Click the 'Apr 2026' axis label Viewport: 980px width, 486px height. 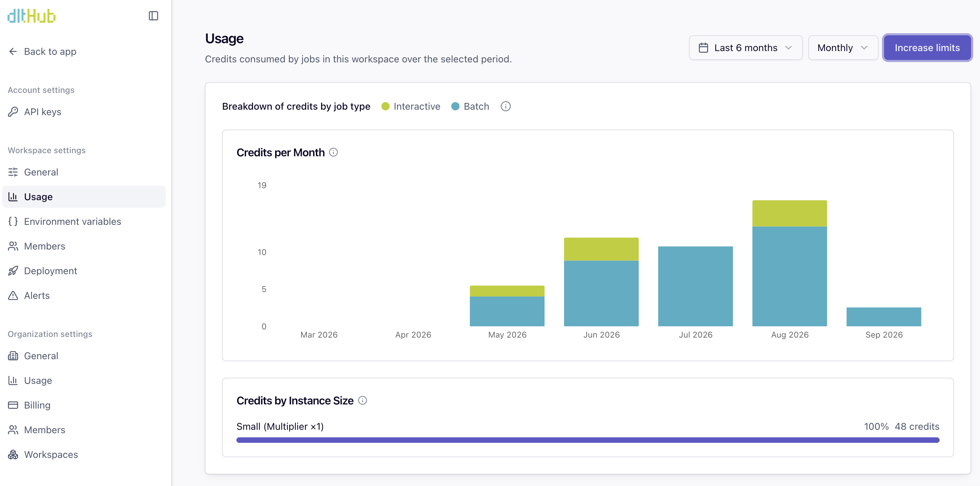[413, 335]
